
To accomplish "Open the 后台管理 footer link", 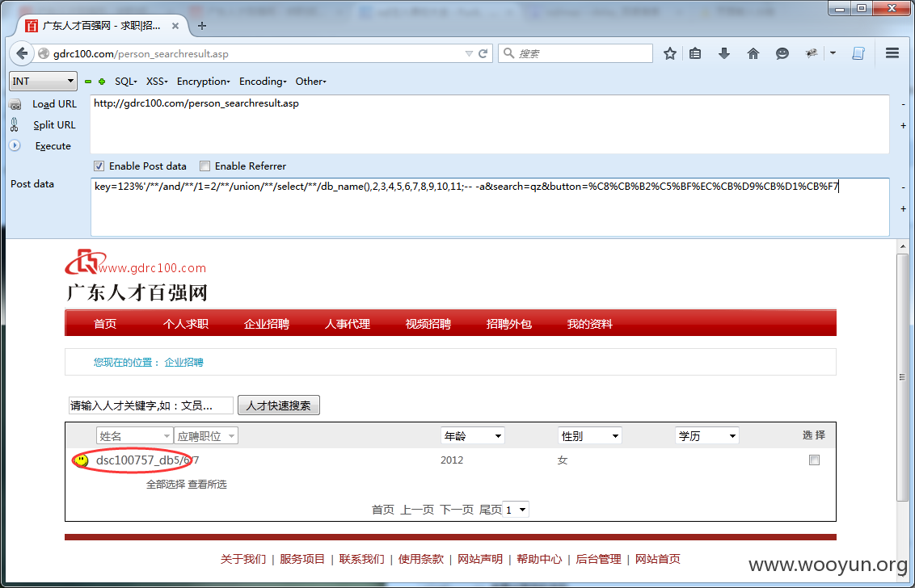I will [x=598, y=559].
